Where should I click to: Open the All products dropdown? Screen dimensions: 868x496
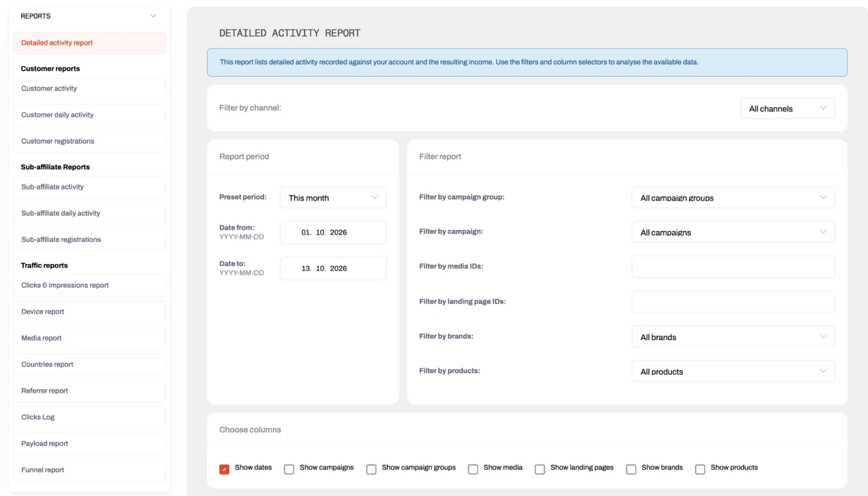pyautogui.click(x=733, y=371)
